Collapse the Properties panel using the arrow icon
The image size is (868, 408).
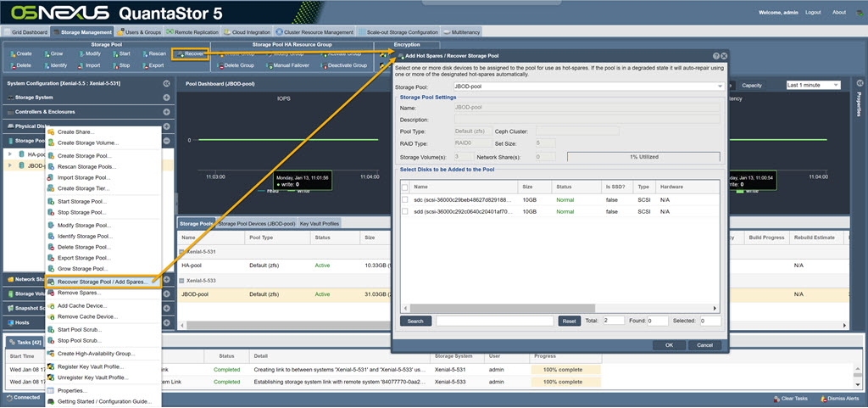(x=860, y=83)
